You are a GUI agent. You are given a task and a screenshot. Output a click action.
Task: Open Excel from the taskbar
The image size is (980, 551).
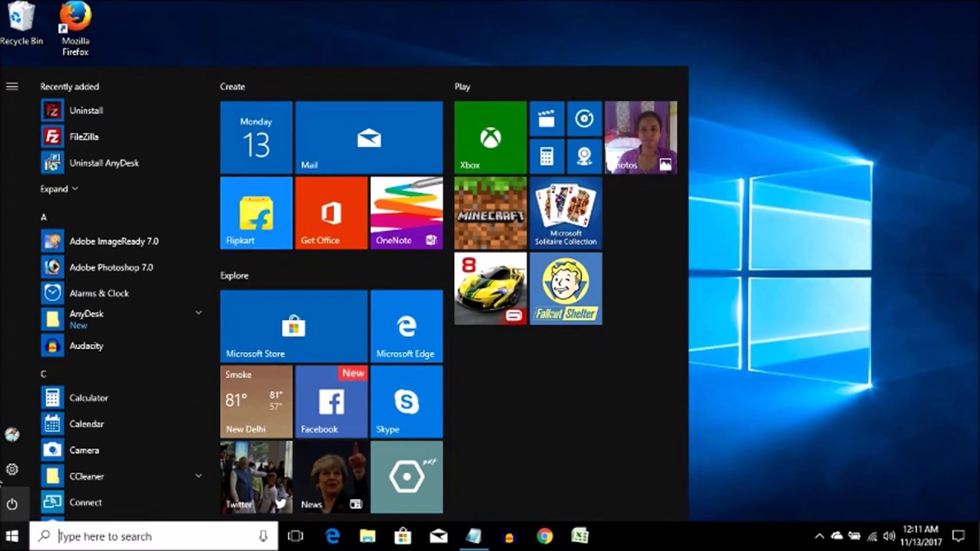(x=580, y=536)
